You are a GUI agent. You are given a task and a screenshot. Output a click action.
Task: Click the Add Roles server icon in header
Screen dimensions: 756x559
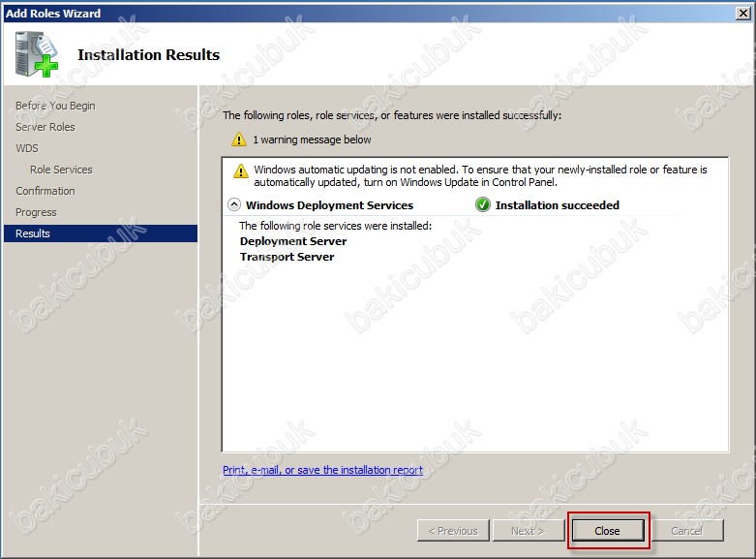(x=37, y=54)
